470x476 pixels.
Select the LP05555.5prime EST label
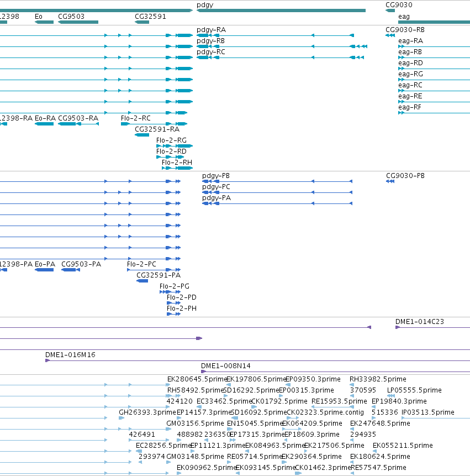pos(414,390)
